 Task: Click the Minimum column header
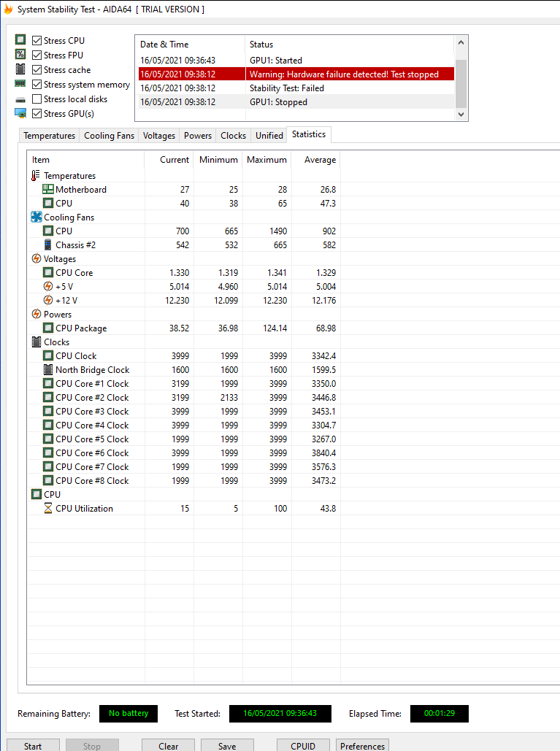click(218, 160)
